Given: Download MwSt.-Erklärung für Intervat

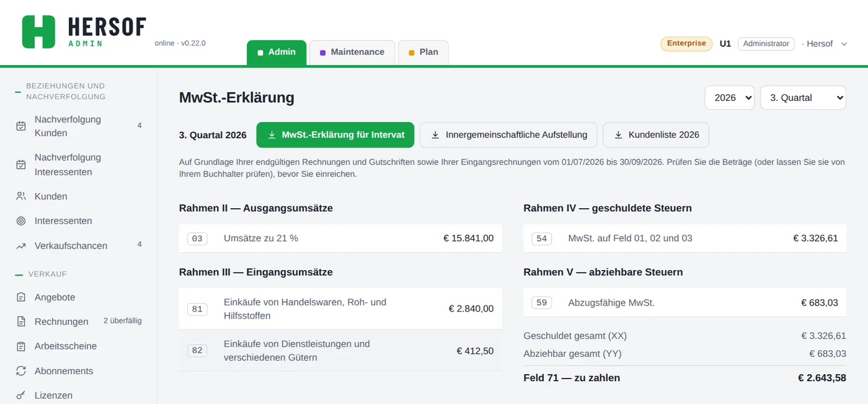Looking at the screenshot, I should tap(335, 134).
